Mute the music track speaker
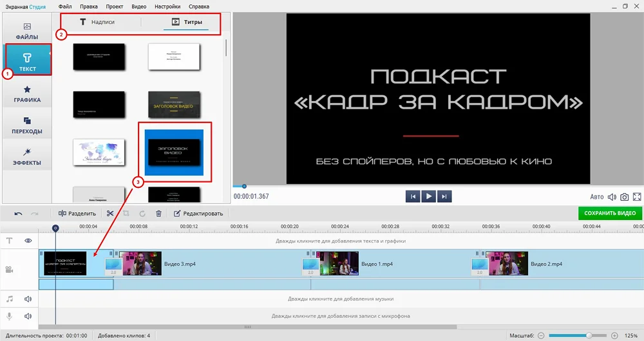 [28, 299]
